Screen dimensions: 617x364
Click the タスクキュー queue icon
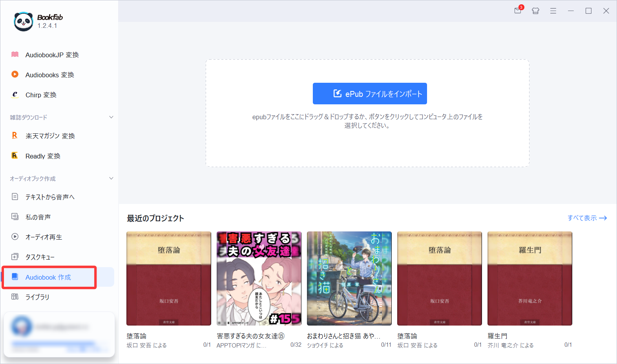[15, 257]
